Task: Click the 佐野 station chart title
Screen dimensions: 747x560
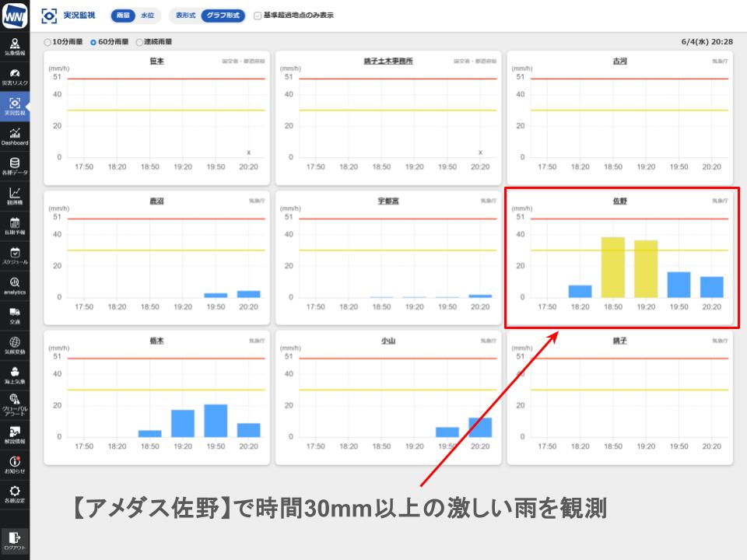Action: [619, 201]
